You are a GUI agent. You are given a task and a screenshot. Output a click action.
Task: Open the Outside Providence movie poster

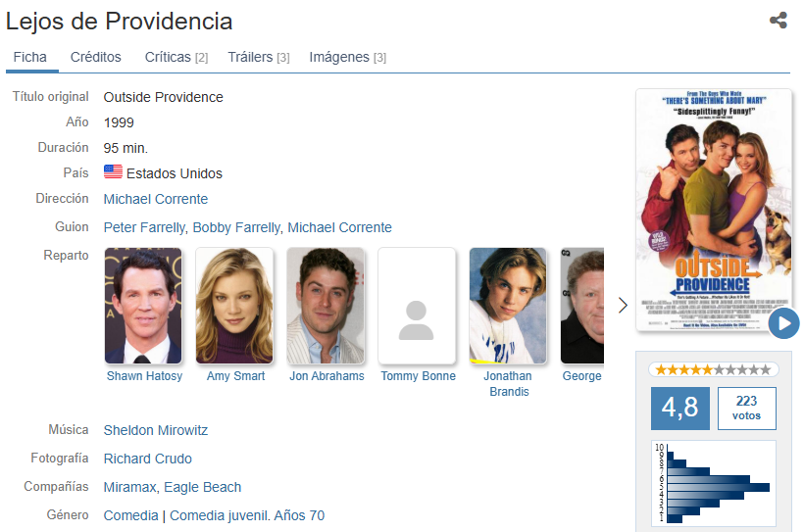713,210
